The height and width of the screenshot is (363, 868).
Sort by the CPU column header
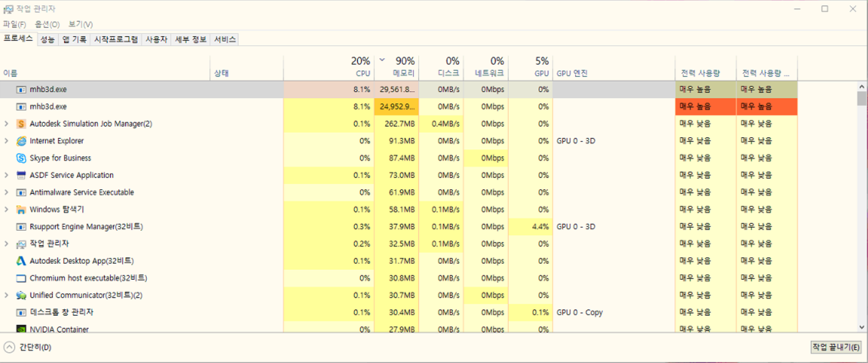pos(329,67)
